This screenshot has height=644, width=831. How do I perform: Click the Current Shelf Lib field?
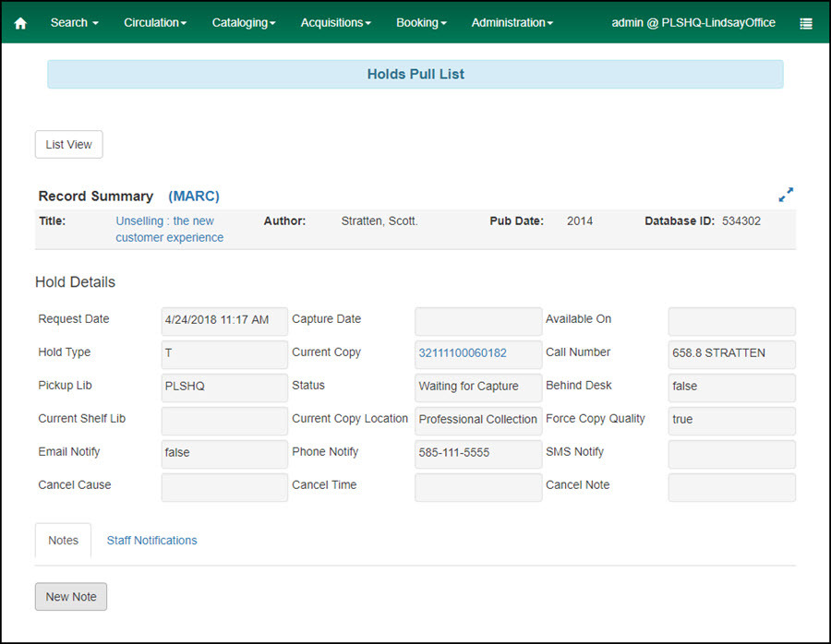pyautogui.click(x=224, y=421)
